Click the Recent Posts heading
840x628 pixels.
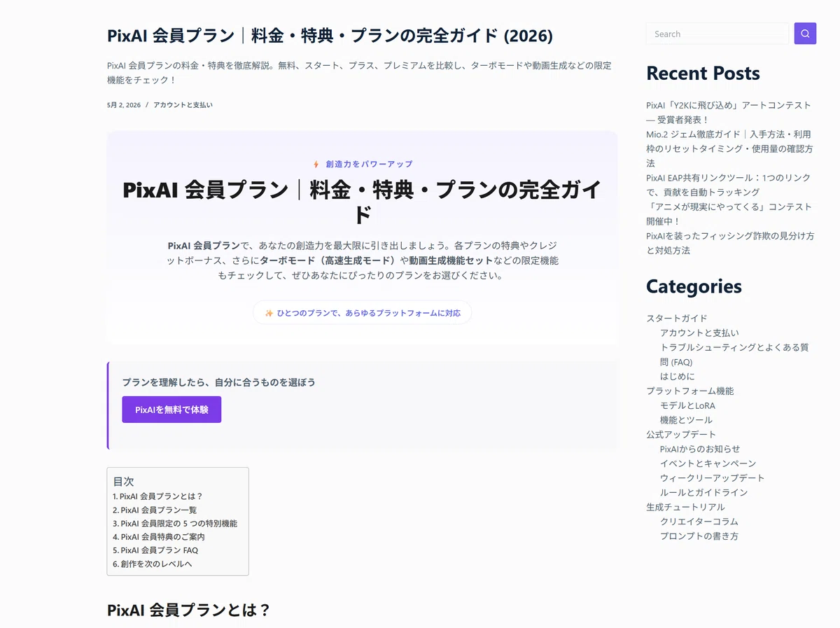[x=703, y=73]
